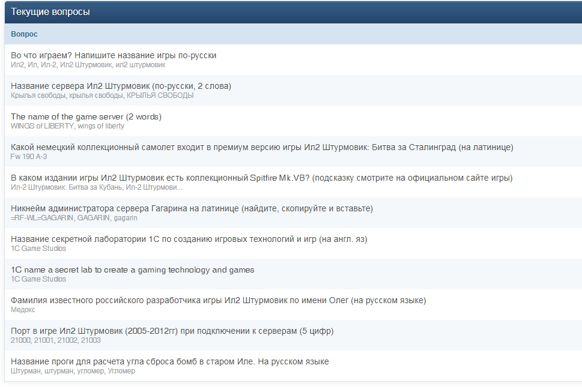Click answers 'Штурман, штурман, угломер, Угломер'
The image size is (582, 392).
(73, 371)
